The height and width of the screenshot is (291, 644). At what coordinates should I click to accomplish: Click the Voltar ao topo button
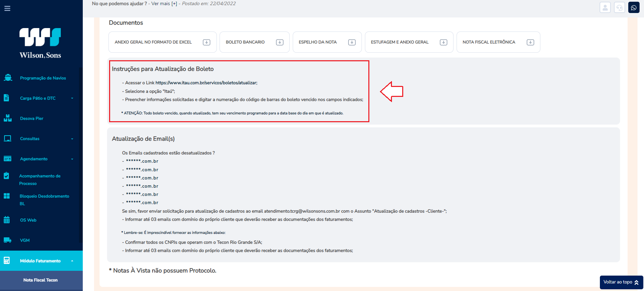tap(621, 282)
